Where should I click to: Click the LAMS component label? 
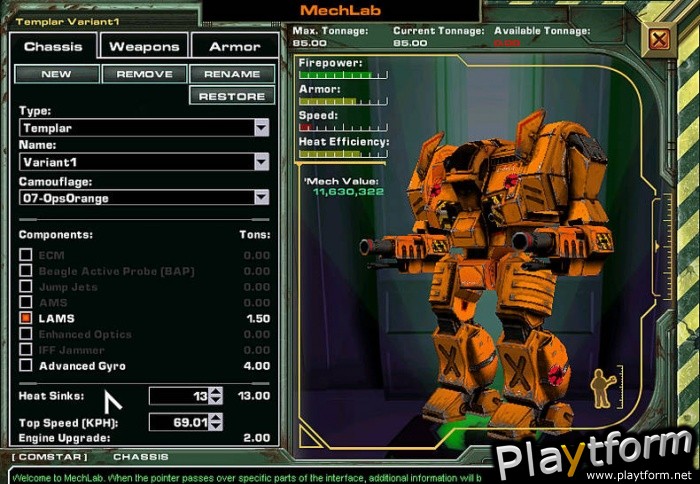tap(57, 318)
